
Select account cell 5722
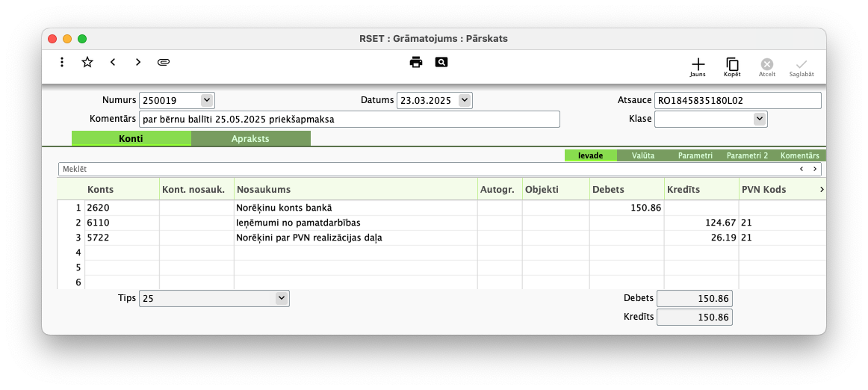coord(123,238)
